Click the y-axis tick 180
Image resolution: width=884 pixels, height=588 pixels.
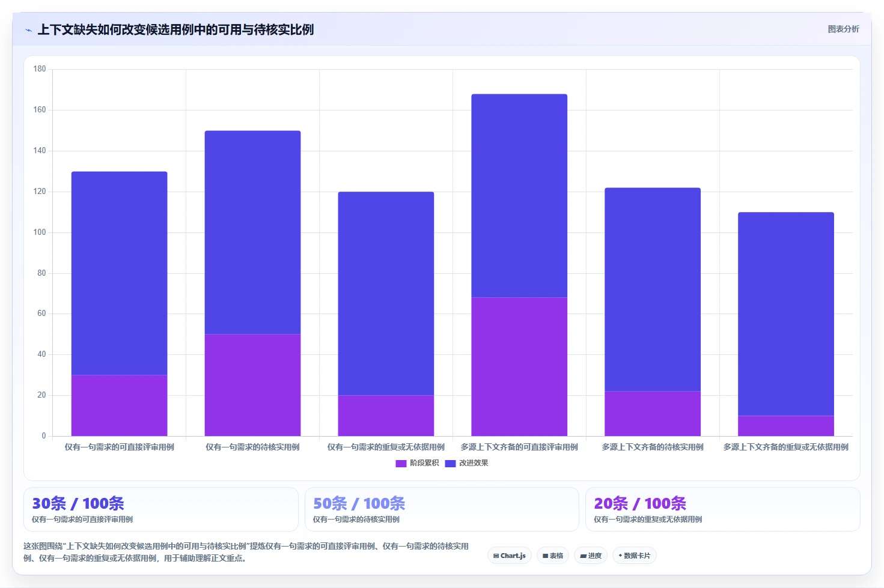pos(40,69)
